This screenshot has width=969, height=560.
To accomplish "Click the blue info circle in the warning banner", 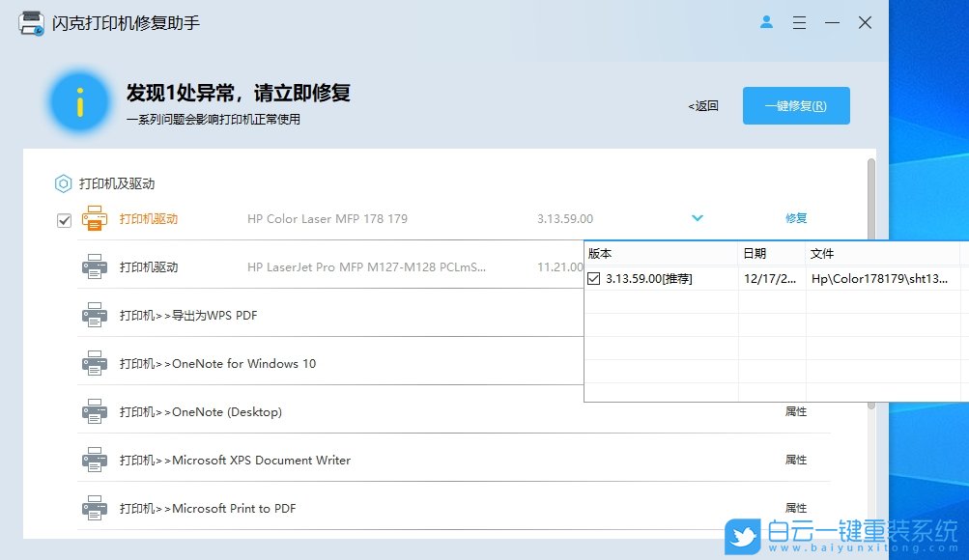I will pyautogui.click(x=78, y=101).
